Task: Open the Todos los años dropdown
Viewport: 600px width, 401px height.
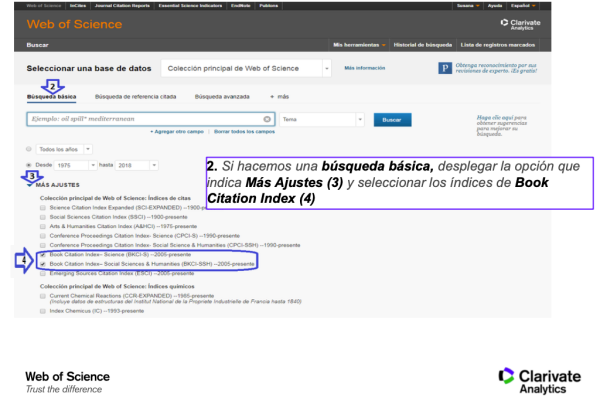Action: 64,149
